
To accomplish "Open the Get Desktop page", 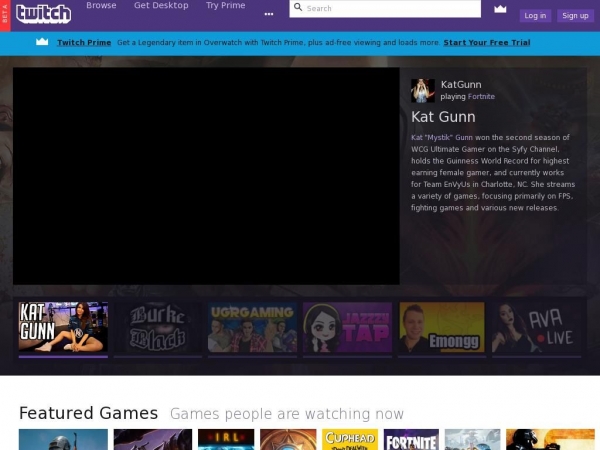I will pyautogui.click(x=161, y=5).
